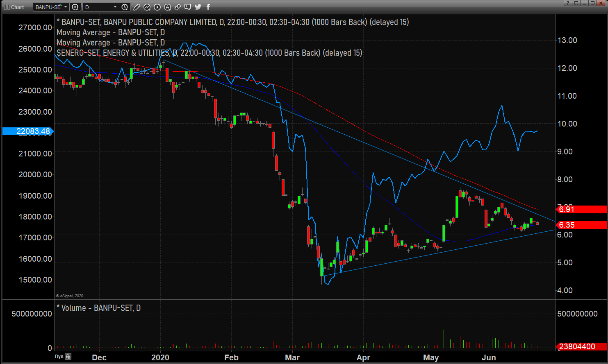Click the May label on the time axis

[x=431, y=357]
